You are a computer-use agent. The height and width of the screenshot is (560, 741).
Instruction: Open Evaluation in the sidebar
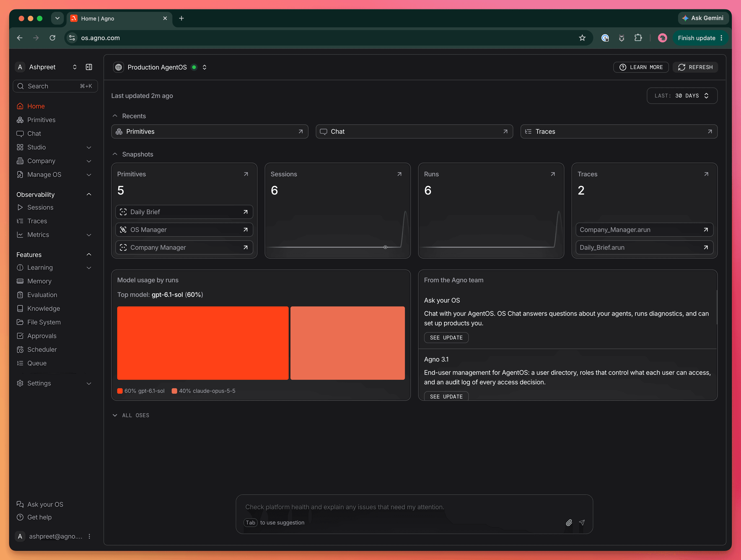[x=55, y=295]
